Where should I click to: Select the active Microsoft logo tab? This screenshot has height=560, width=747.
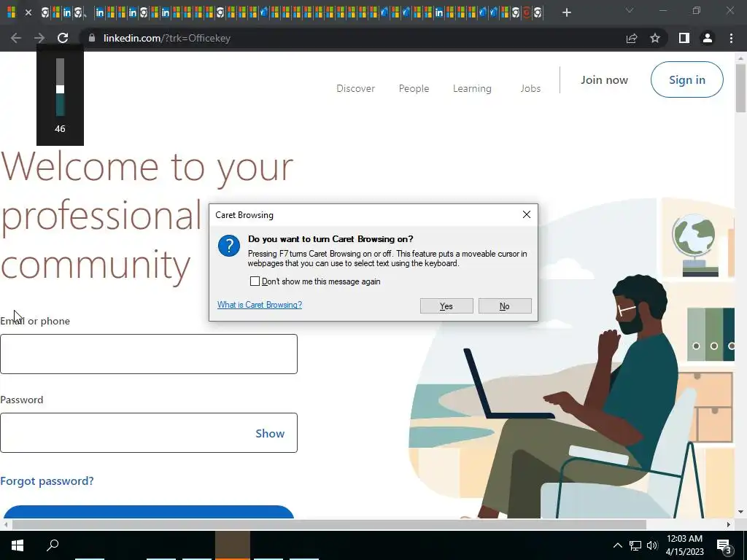coord(12,13)
